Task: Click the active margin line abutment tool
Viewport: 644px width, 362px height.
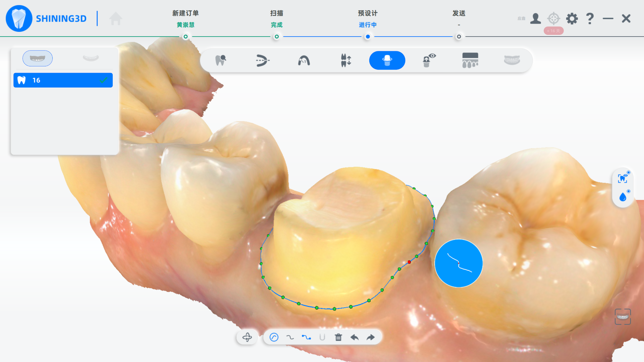Action: pos(387,61)
